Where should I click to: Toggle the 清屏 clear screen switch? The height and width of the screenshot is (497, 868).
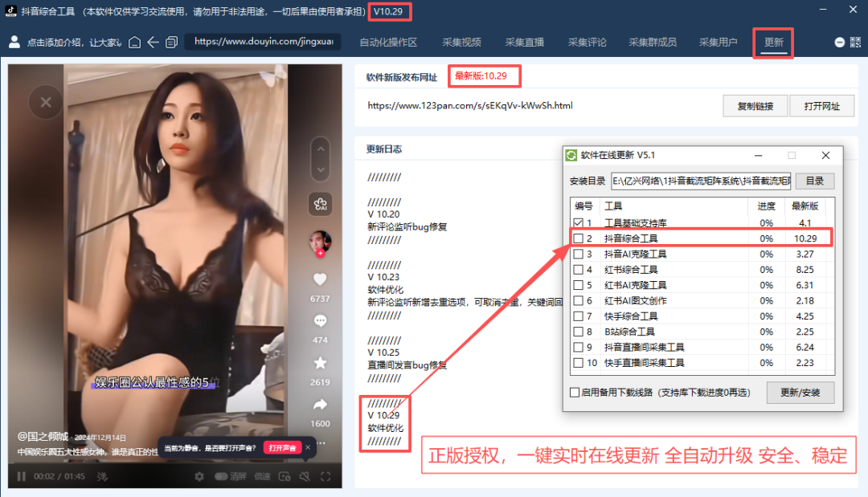pos(221,477)
